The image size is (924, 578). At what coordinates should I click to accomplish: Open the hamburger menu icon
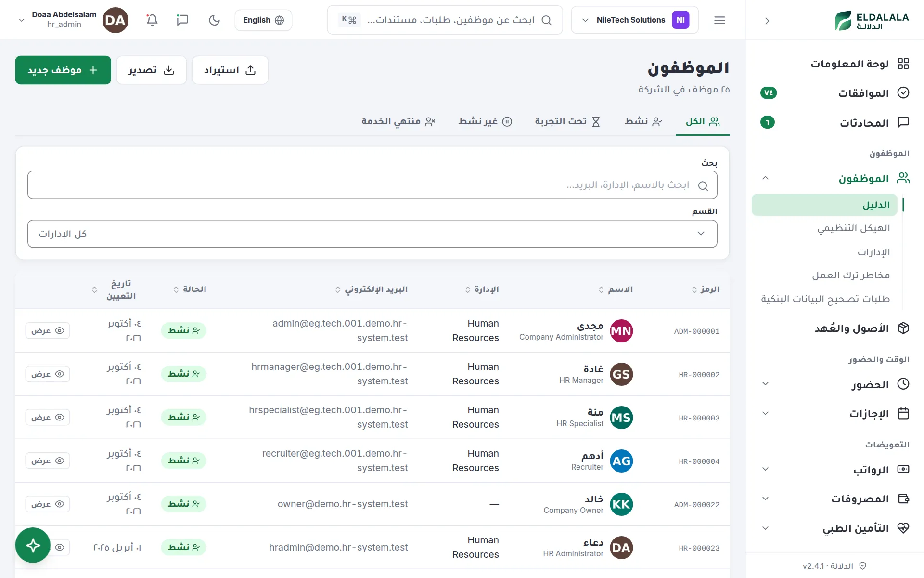[719, 20]
